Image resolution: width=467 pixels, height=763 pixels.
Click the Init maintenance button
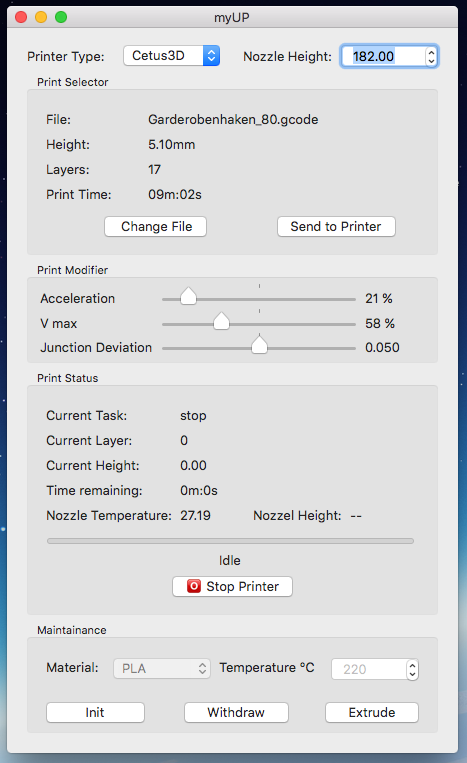click(x=95, y=712)
